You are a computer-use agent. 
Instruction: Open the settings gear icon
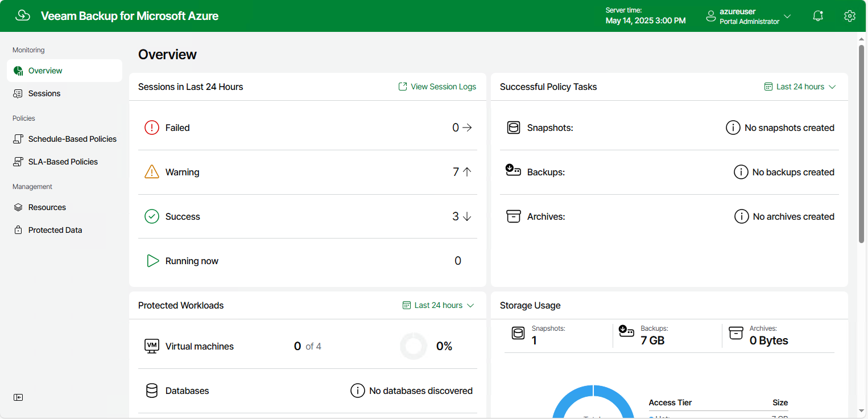pos(850,16)
